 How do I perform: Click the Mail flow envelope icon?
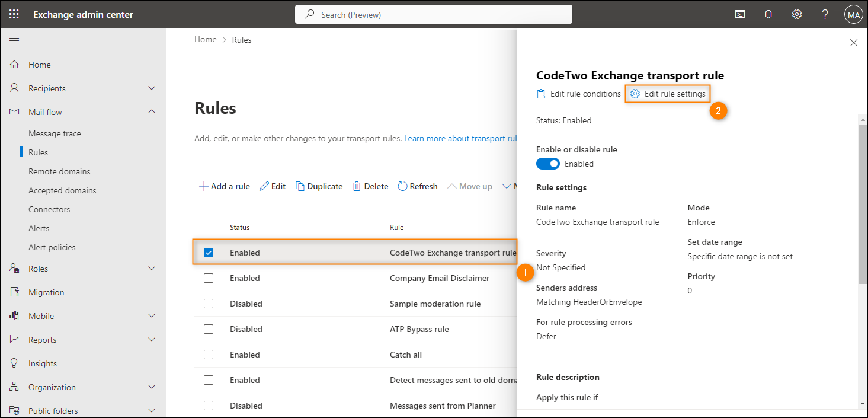[14, 112]
